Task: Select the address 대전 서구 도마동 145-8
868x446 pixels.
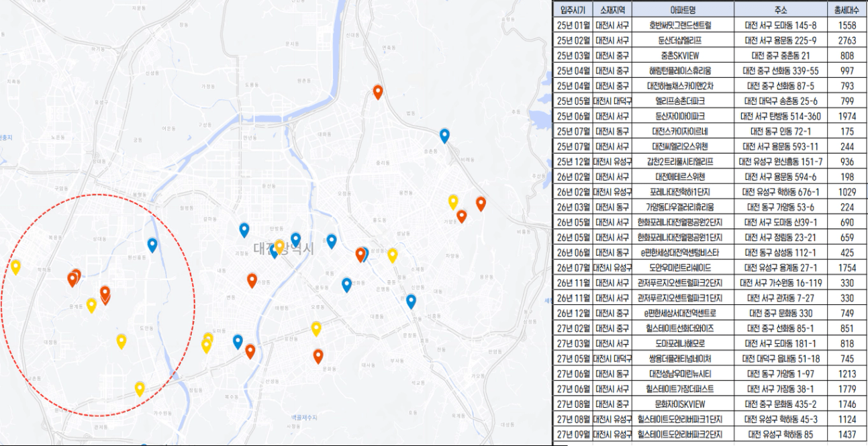Action: pyautogui.click(x=780, y=25)
